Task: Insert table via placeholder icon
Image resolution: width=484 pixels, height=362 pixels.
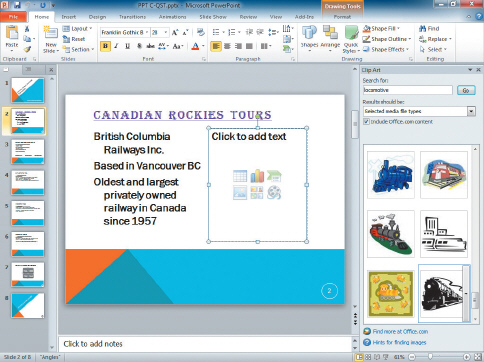Action: pos(240,176)
